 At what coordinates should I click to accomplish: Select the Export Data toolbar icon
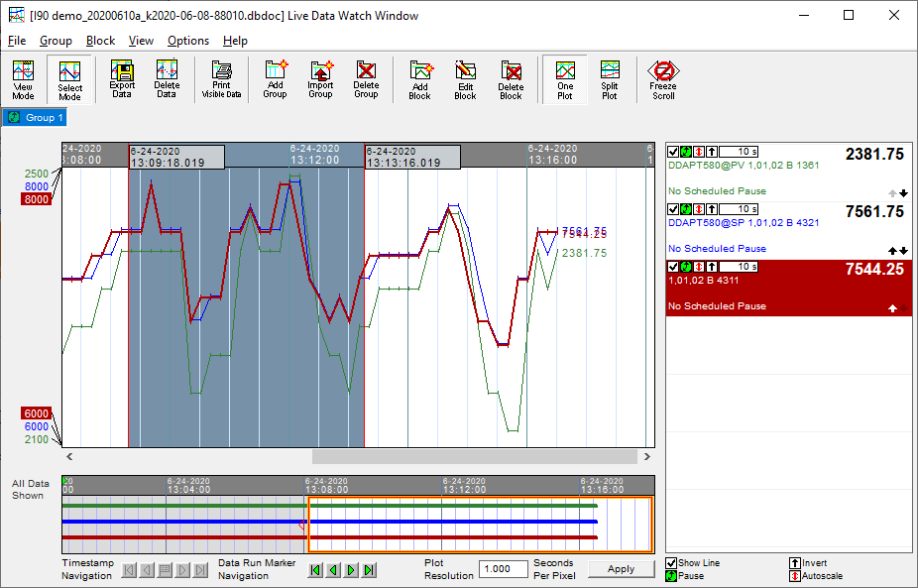point(121,79)
